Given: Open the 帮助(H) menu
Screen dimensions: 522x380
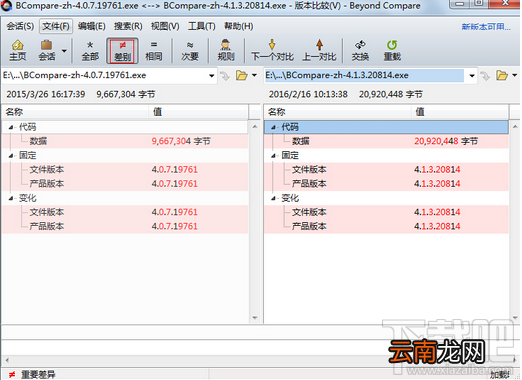Looking at the screenshot, I should tap(238, 26).
